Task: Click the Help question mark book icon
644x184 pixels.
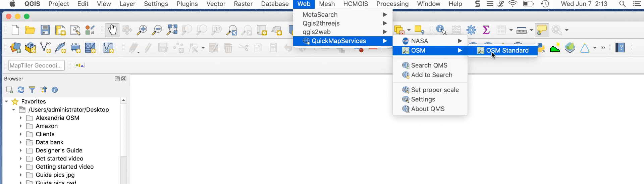Action: pos(620,48)
